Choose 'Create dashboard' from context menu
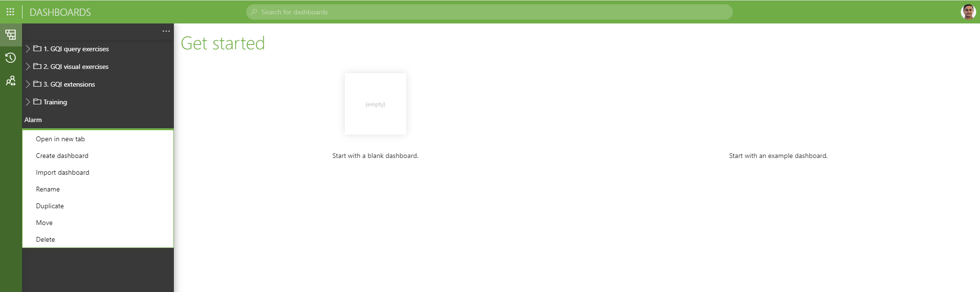Viewport: 980px width, 292px height. tap(98, 156)
